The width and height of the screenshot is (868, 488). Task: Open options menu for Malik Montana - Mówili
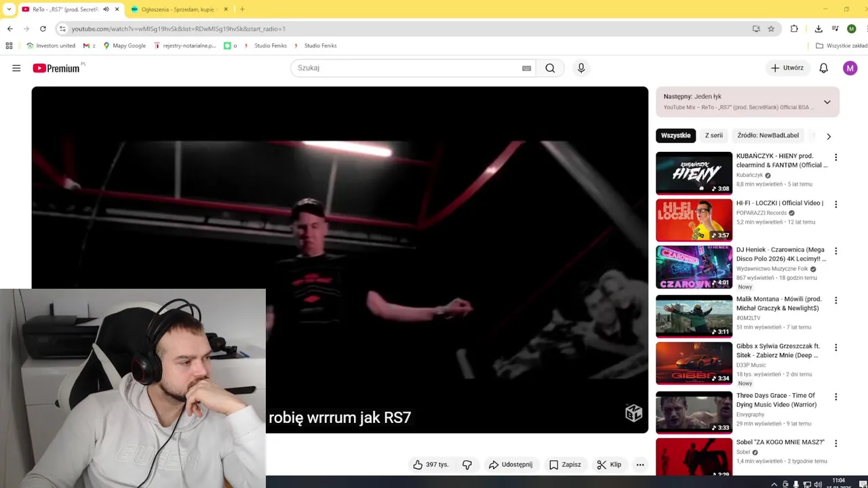tap(835, 300)
